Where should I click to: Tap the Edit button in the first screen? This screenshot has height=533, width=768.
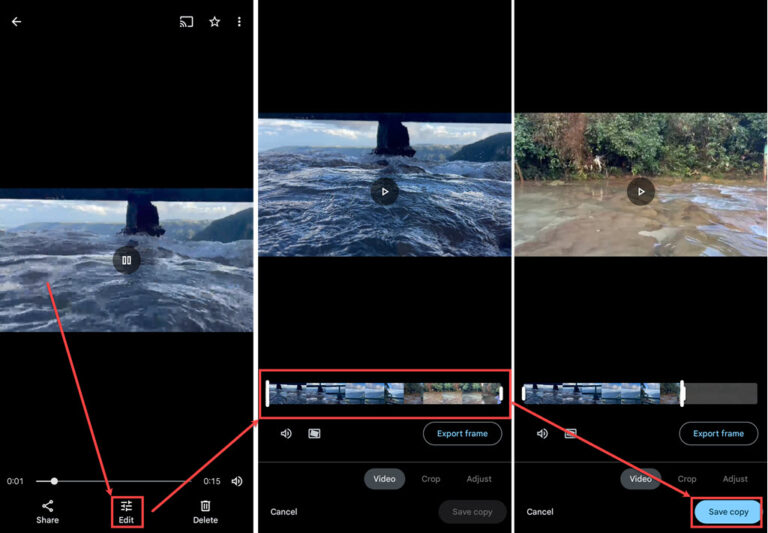(126, 512)
